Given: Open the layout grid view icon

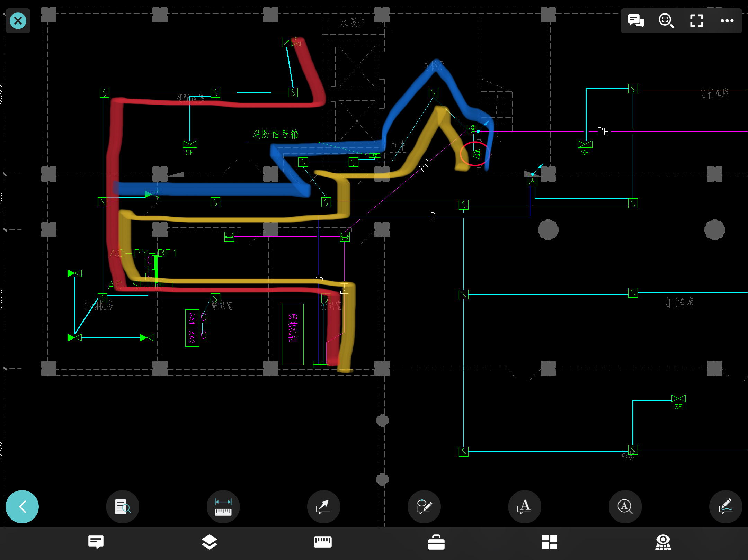Looking at the screenshot, I should click(550, 542).
